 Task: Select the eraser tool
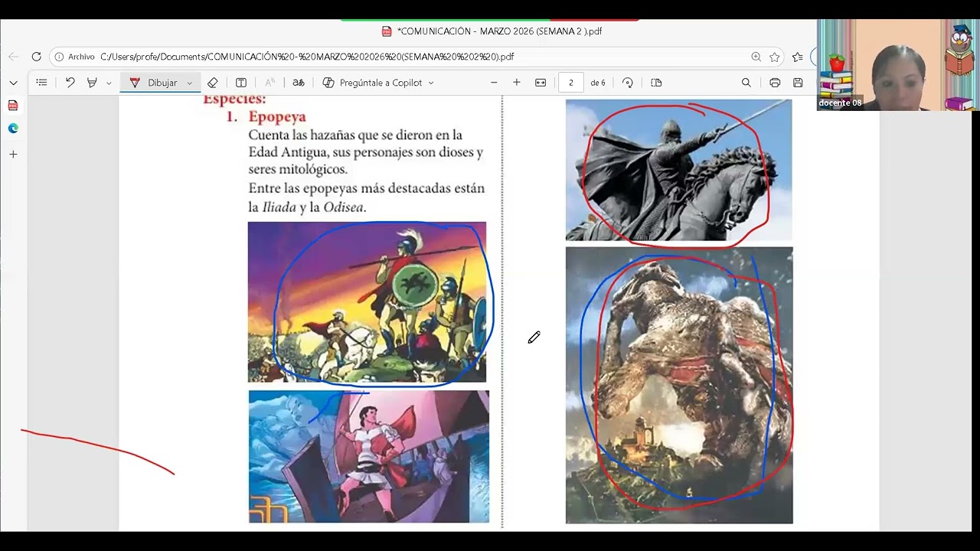click(x=213, y=83)
